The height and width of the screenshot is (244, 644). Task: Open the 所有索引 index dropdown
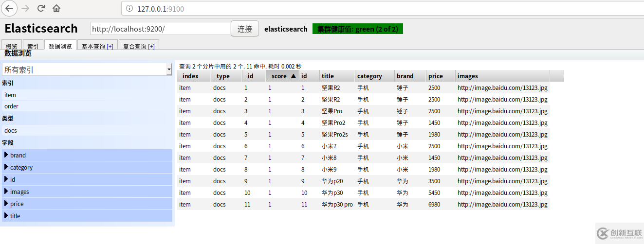87,70
